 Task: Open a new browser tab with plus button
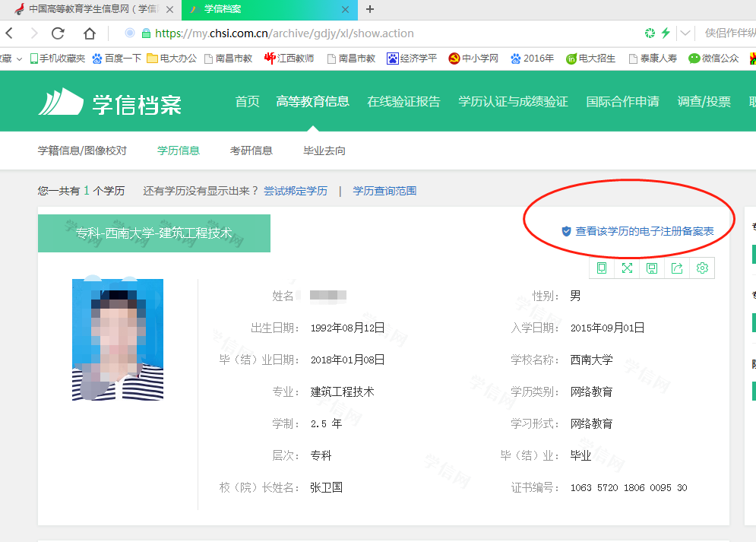coord(370,9)
